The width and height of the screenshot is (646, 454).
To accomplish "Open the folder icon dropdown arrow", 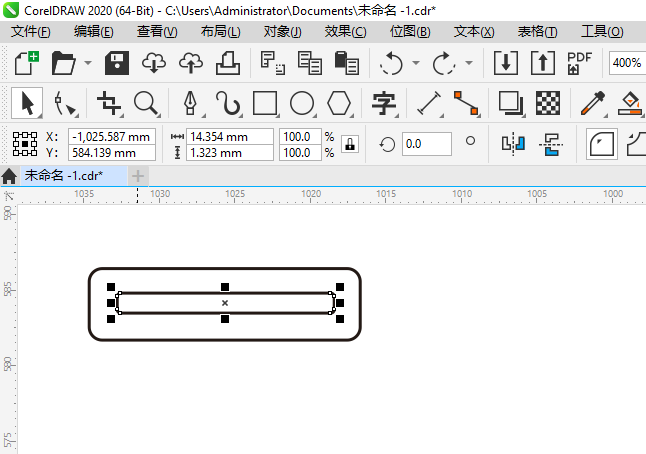I will (88, 63).
